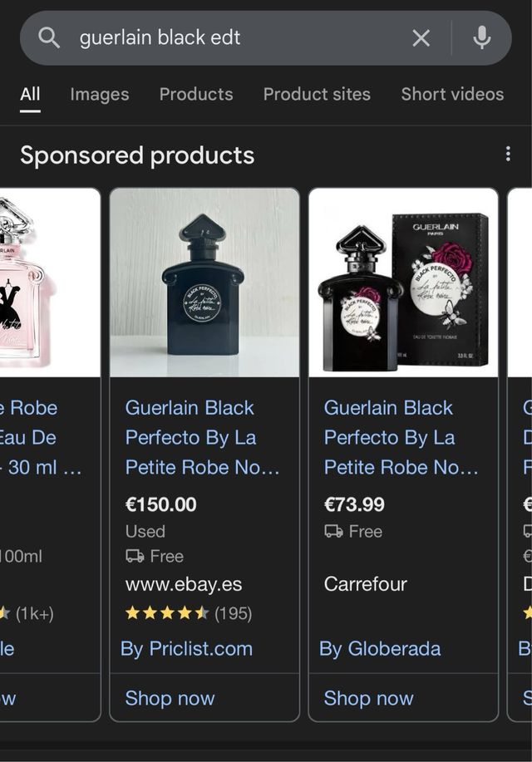Open sponsored products options menu
Screen dimensions: 532x762
tap(508, 155)
